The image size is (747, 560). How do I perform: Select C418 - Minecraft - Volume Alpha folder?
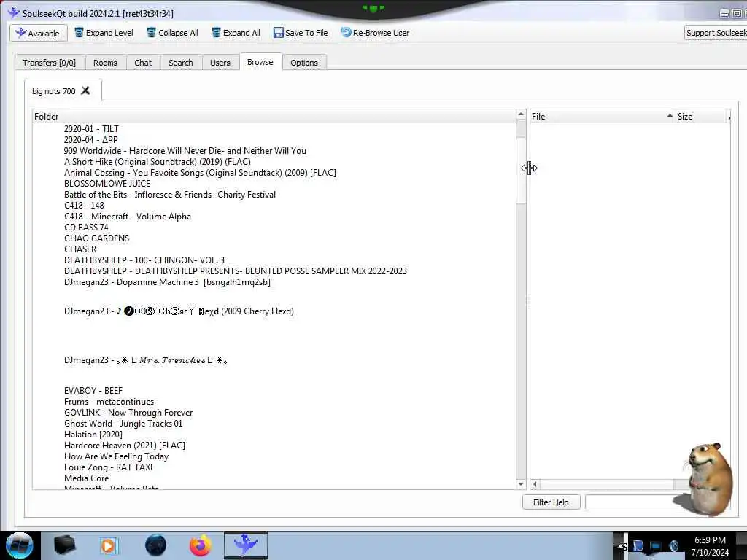(x=128, y=217)
